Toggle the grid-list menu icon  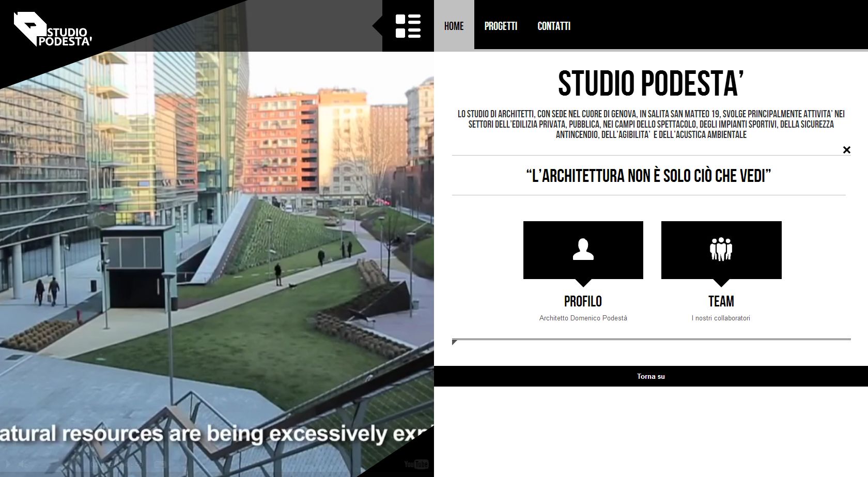click(x=408, y=26)
